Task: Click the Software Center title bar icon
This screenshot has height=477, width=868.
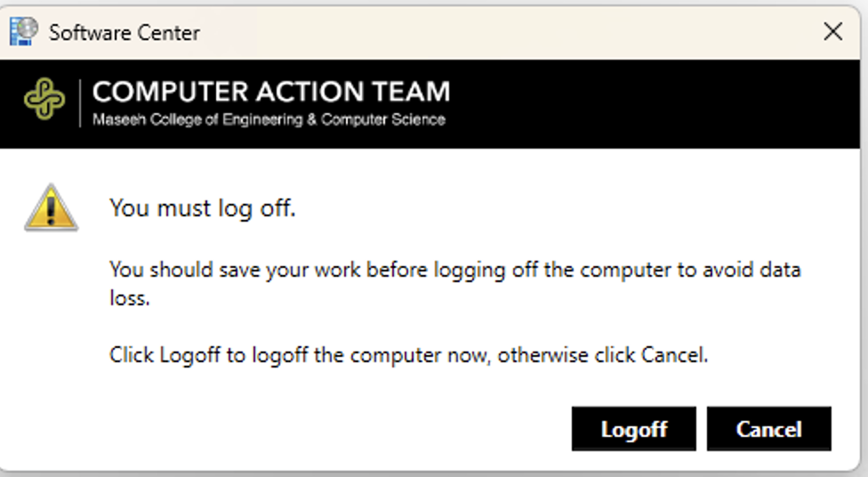Action: (x=24, y=31)
